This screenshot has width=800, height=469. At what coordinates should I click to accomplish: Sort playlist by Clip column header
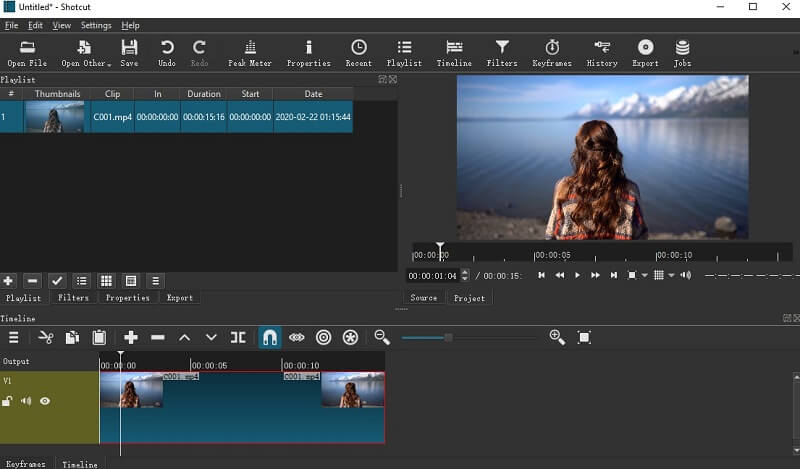112,94
